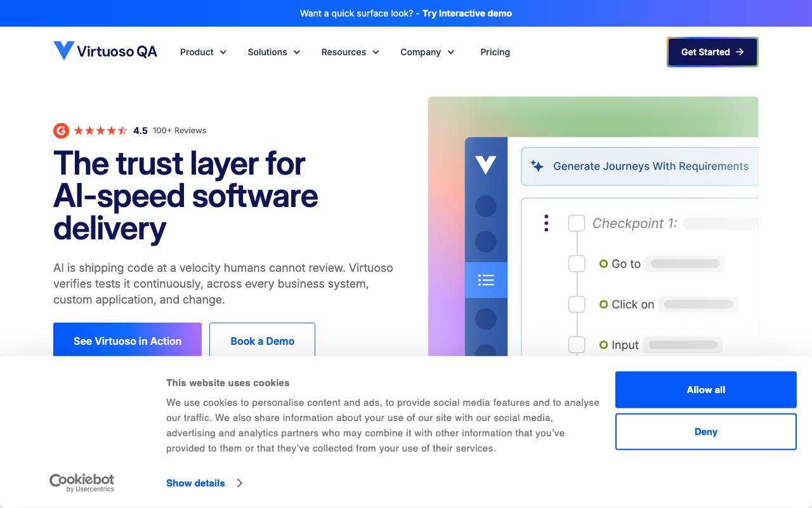Check the box beside Go to step
This screenshot has width=812, height=508.
click(x=577, y=264)
